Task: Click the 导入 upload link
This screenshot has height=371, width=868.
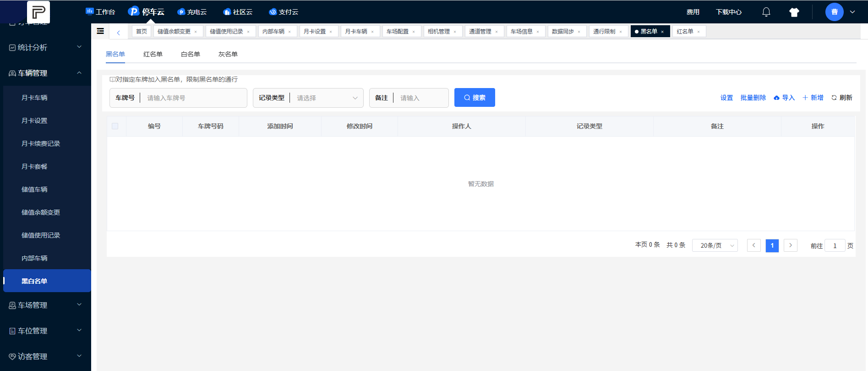Action: tap(784, 98)
